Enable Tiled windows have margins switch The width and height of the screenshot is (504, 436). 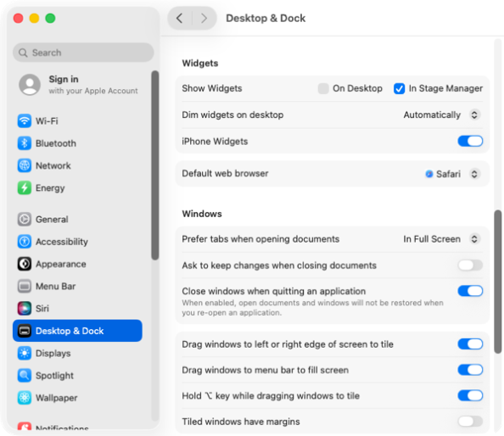click(470, 422)
